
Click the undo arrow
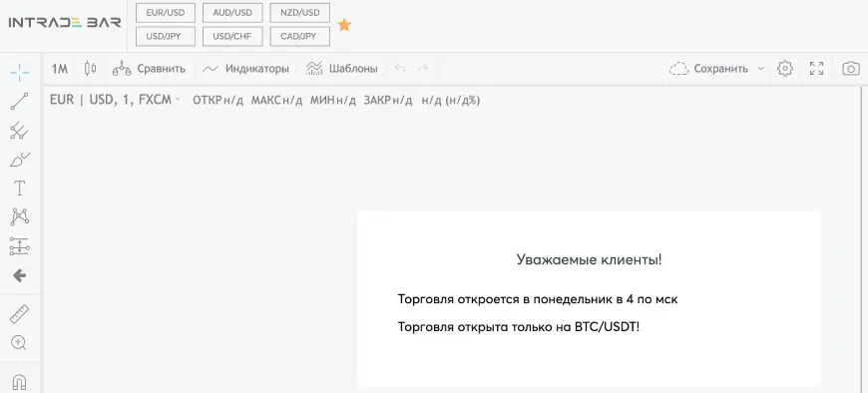[x=400, y=68]
